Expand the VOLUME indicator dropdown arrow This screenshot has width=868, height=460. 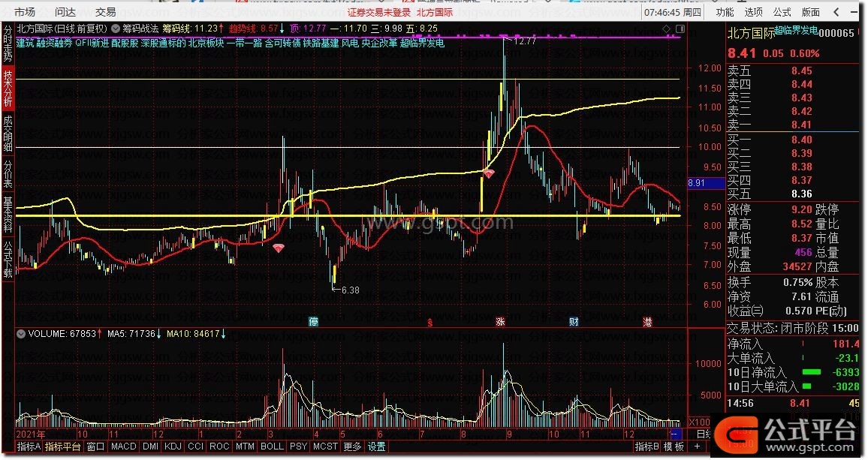click(21, 334)
